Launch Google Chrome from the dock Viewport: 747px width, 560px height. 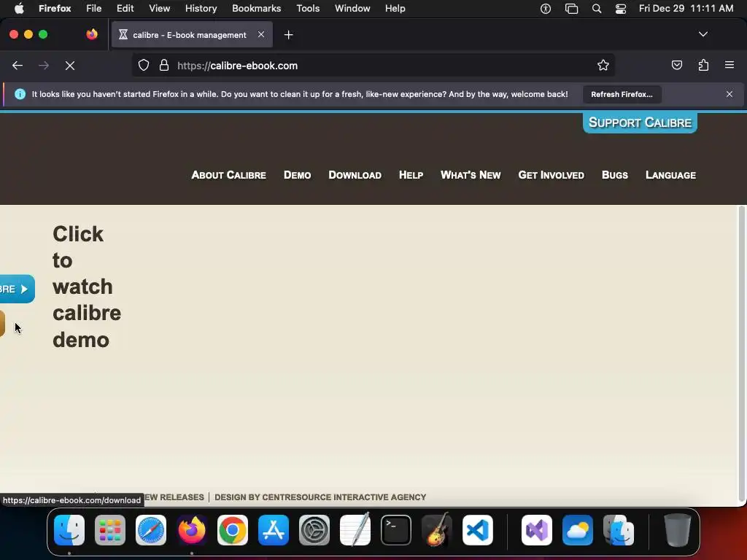pyautogui.click(x=233, y=530)
